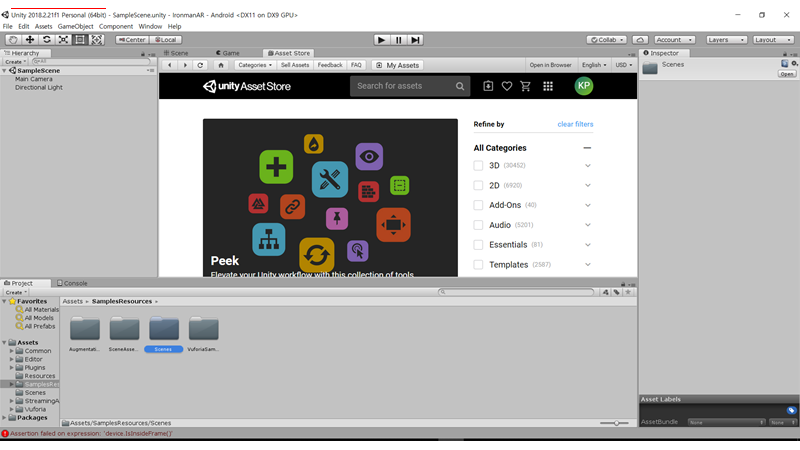Open the AugmentationTextures folder thumbnail
The width and height of the screenshot is (800, 450).
click(85, 329)
